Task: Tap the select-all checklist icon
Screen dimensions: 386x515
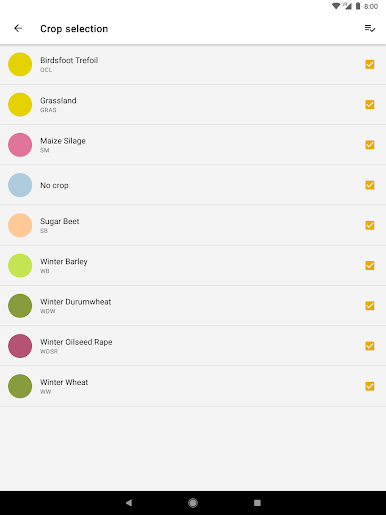Action: (370, 29)
